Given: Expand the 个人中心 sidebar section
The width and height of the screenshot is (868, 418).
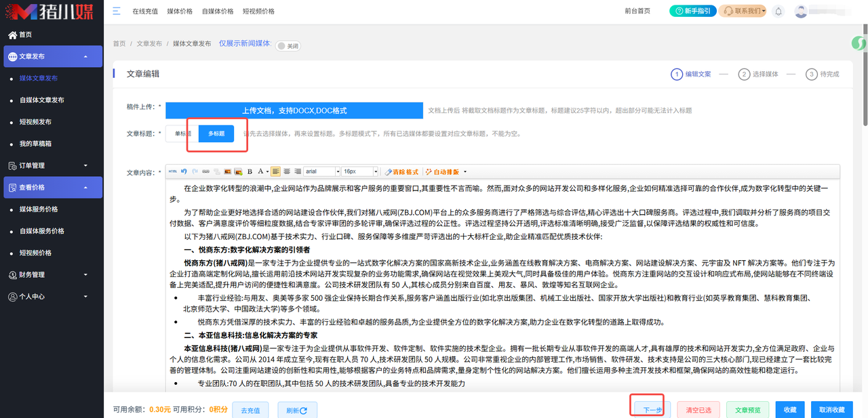Looking at the screenshot, I should 53,297.
